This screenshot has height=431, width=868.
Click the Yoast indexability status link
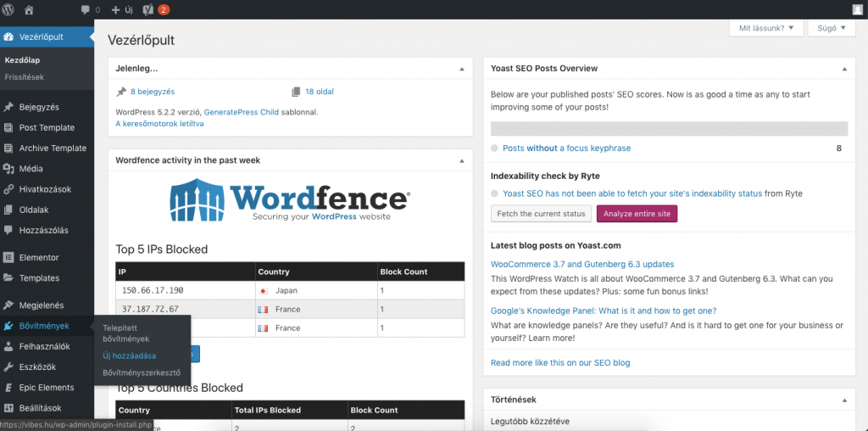coord(632,193)
